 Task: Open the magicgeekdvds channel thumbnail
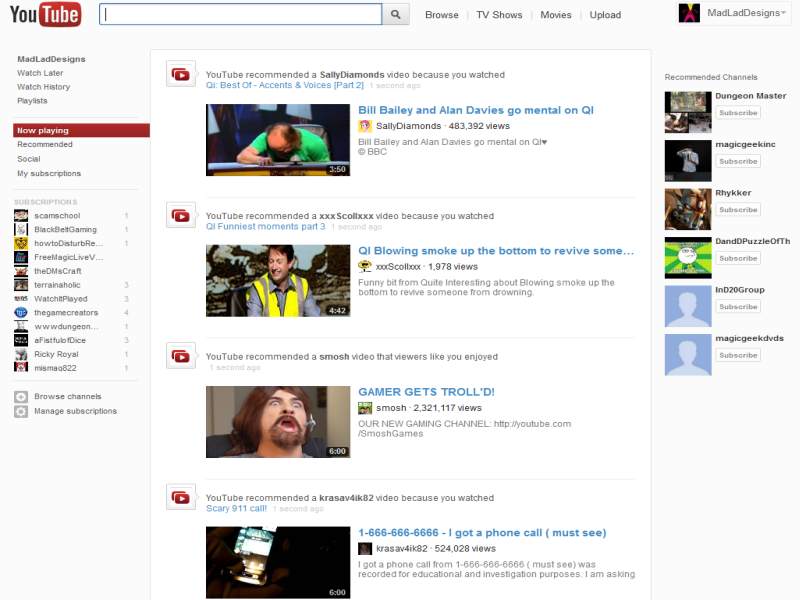pos(688,355)
